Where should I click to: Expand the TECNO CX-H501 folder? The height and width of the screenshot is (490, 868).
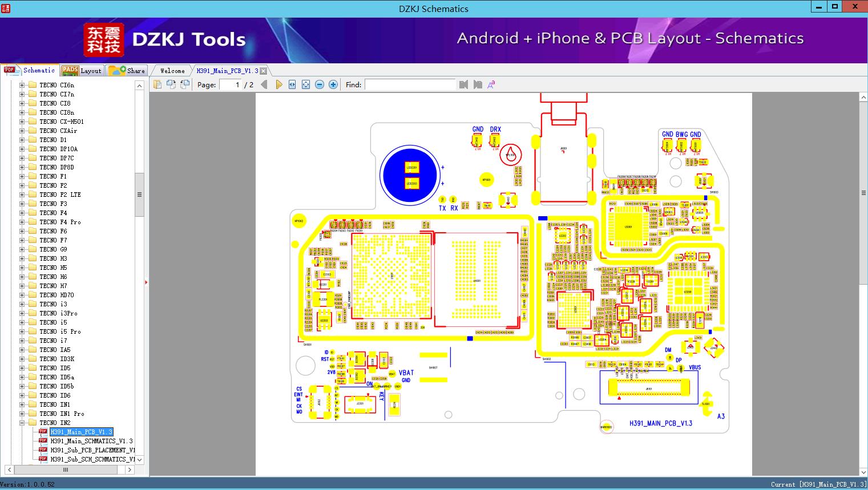click(x=22, y=122)
